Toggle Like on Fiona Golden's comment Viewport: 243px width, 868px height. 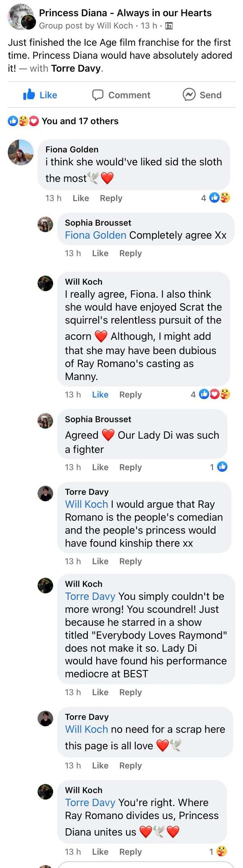(81, 198)
